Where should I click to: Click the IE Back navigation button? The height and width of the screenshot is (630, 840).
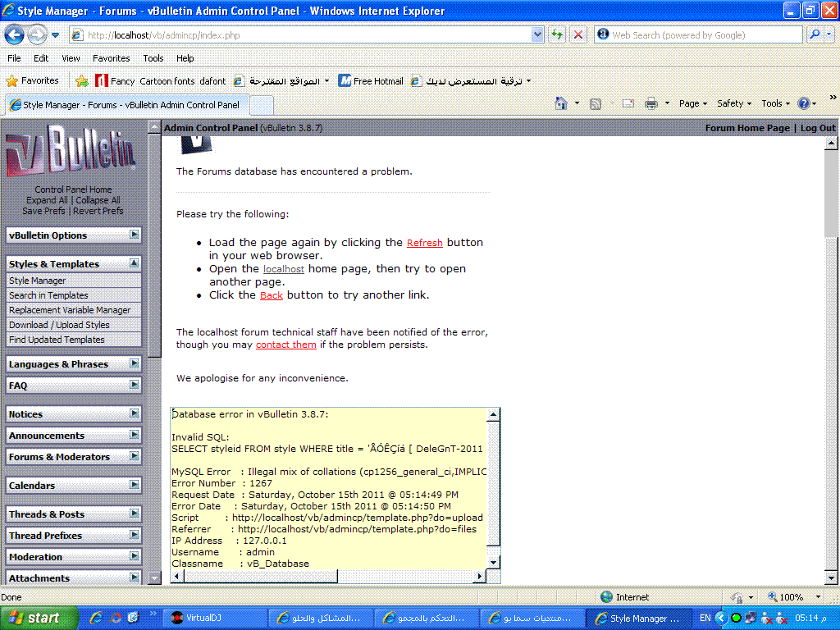(x=15, y=35)
